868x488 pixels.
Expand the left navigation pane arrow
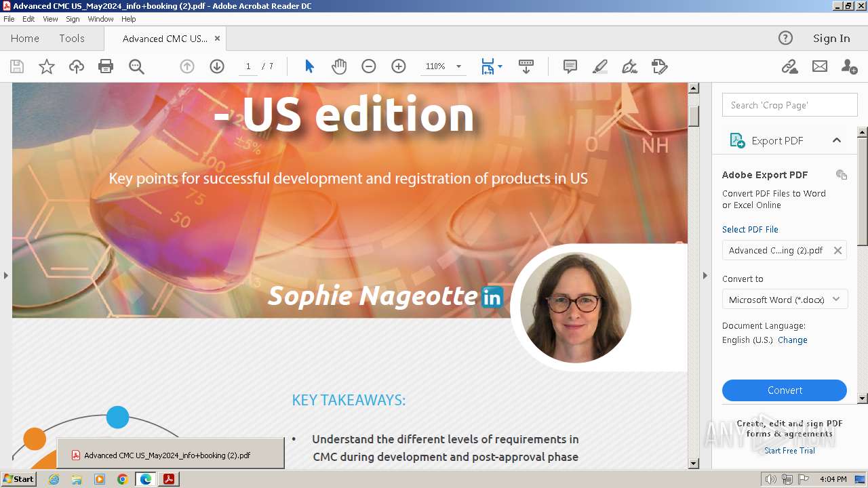click(6, 275)
